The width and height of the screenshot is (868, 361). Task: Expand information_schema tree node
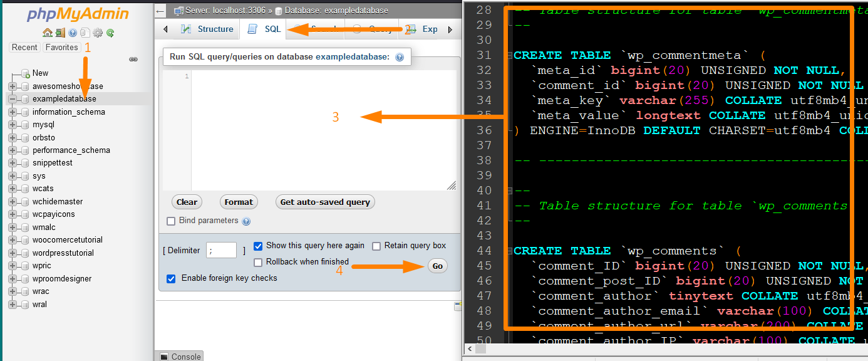pos(13,112)
